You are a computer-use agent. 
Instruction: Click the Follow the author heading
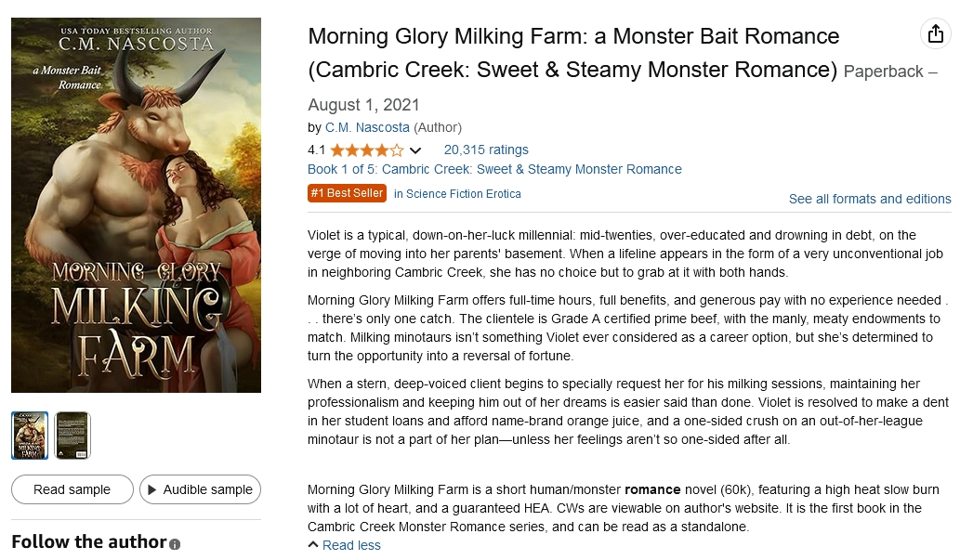pyautogui.click(x=88, y=541)
